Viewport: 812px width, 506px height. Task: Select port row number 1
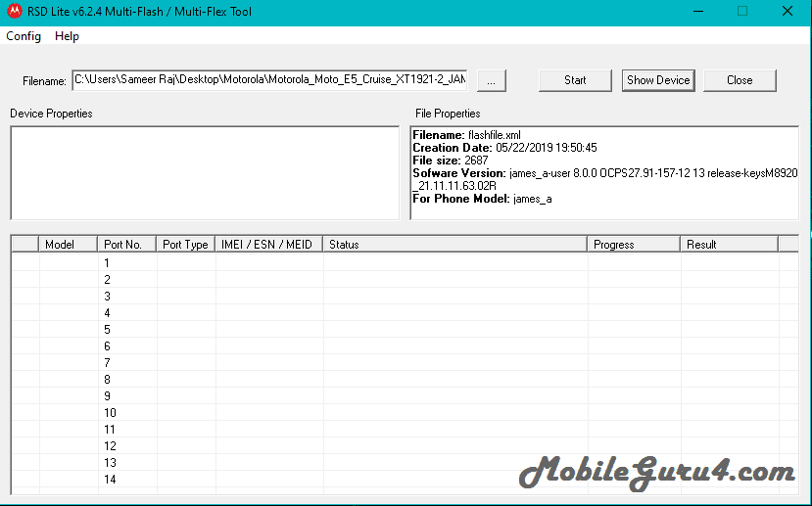405,263
